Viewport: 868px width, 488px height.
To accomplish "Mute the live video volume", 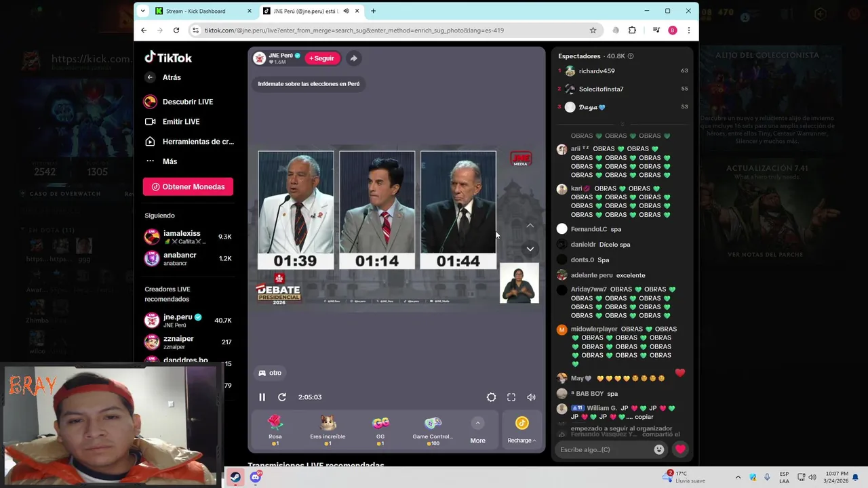I will pyautogui.click(x=531, y=397).
